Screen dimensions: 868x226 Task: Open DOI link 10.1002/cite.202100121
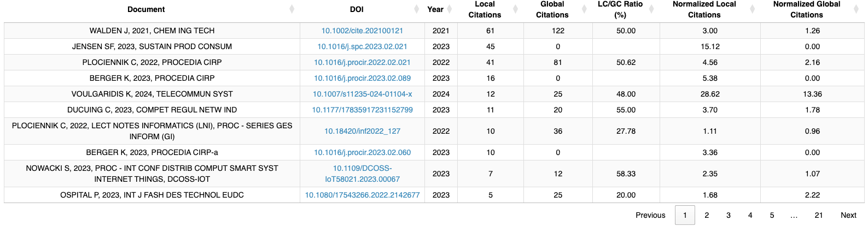click(362, 31)
